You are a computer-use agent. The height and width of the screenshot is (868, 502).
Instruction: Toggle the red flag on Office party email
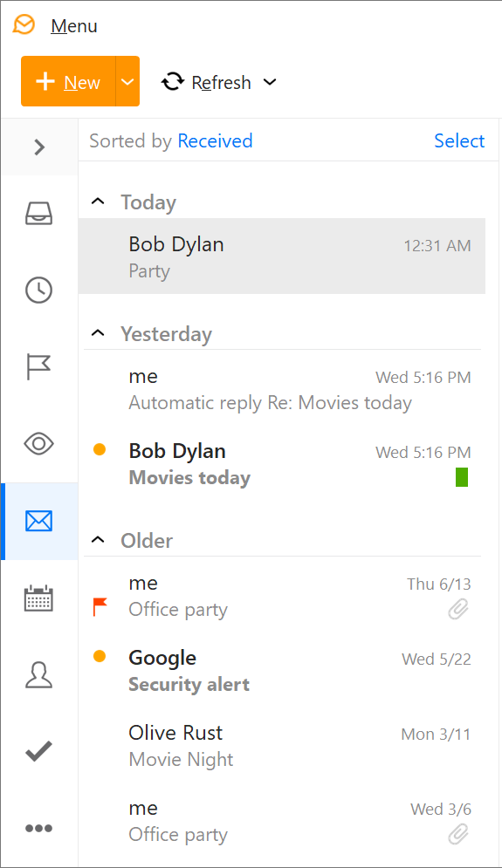click(100, 607)
